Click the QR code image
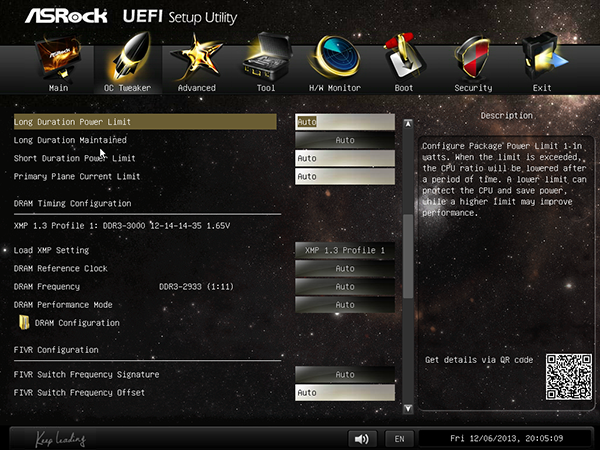The image size is (600, 450). (569, 377)
